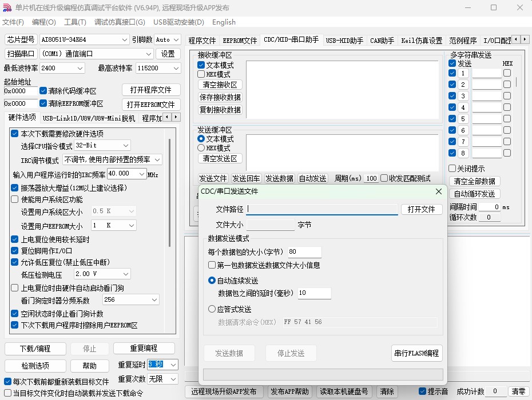
Task: Click the 每个数据包的大小 field showing 80
Action: [x=304, y=252]
